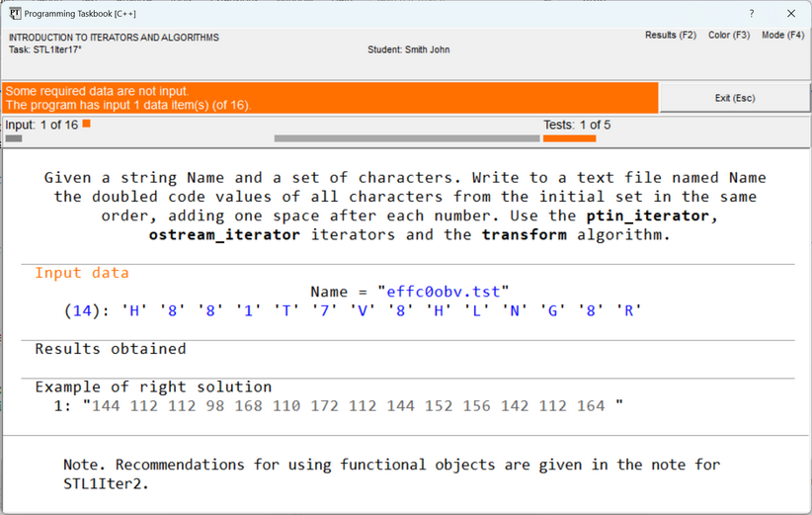Open Results (F2) option

[x=670, y=36]
